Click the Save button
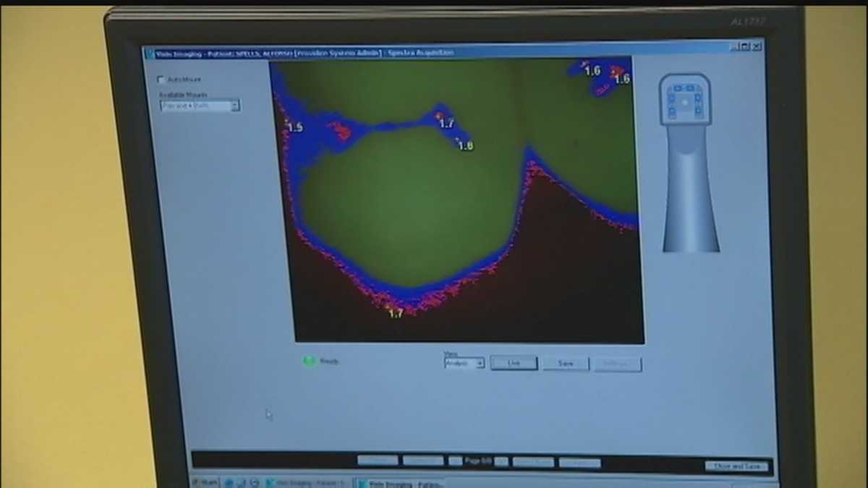Viewport: 868px width, 488px height. (x=565, y=364)
